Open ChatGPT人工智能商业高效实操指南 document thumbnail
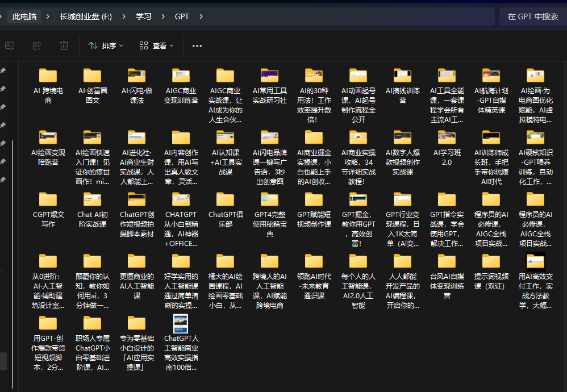This screenshot has height=392, width=567. pyautogui.click(x=181, y=323)
